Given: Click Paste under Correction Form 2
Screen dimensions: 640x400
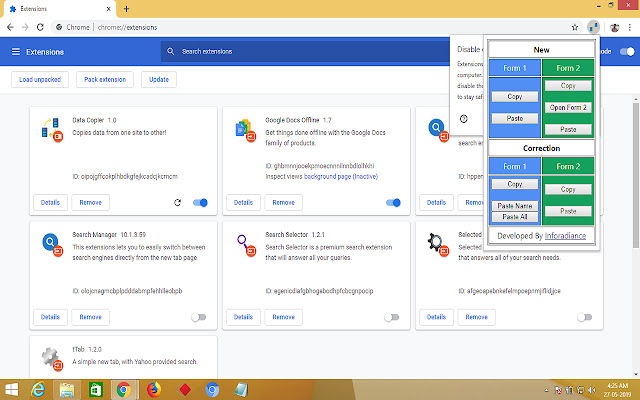Looking at the screenshot, I should point(568,211).
